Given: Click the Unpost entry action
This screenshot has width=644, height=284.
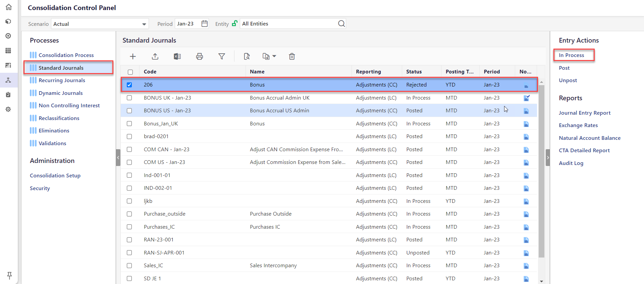Looking at the screenshot, I should pos(568,80).
